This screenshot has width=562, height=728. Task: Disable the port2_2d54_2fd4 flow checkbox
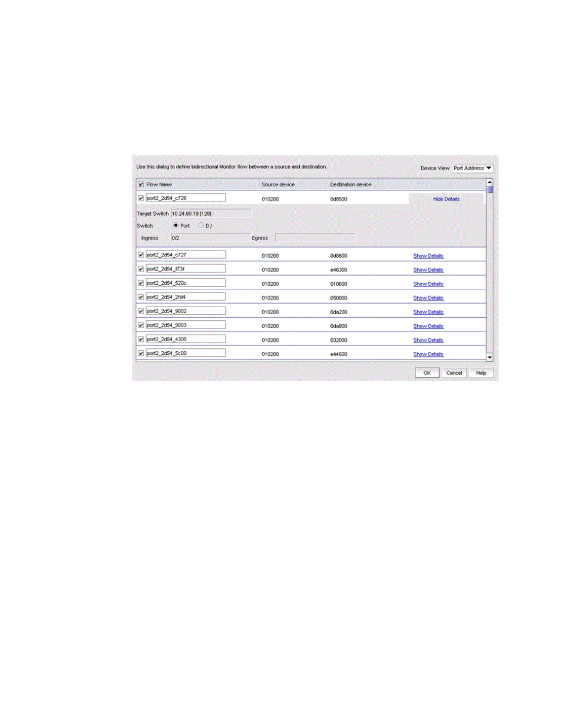[141, 297]
